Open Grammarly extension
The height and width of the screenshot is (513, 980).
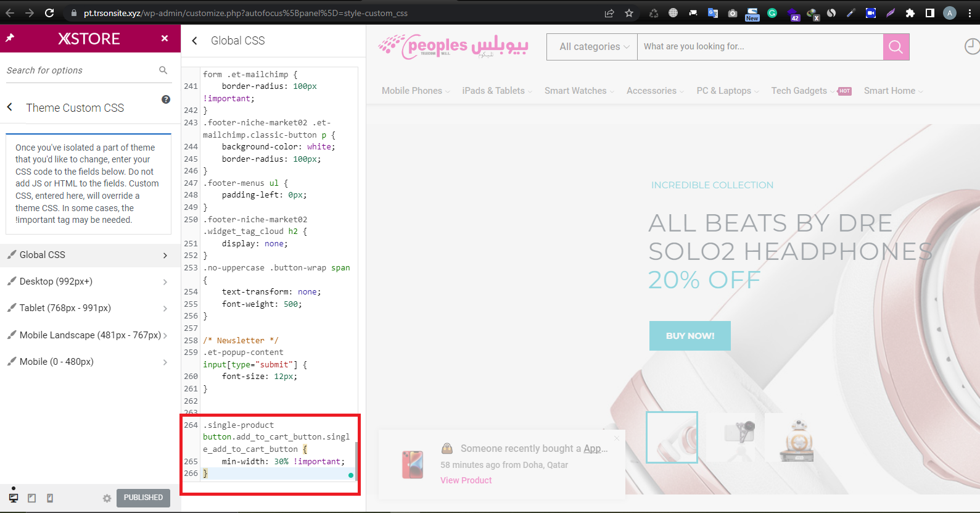(772, 13)
